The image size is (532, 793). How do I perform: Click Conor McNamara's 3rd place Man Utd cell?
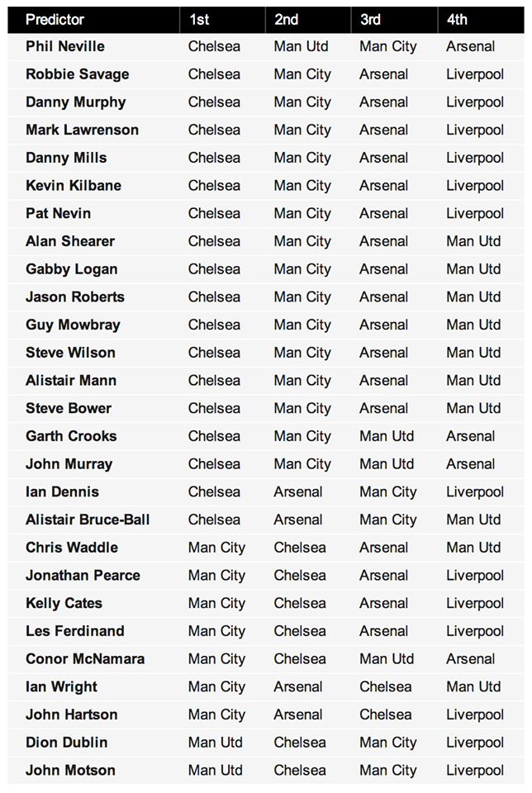click(x=387, y=658)
